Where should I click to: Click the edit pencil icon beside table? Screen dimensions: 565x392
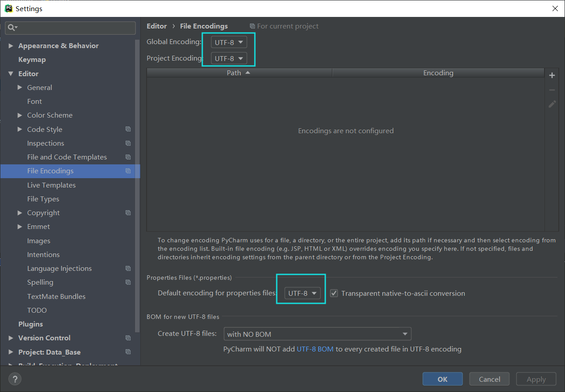coord(552,104)
